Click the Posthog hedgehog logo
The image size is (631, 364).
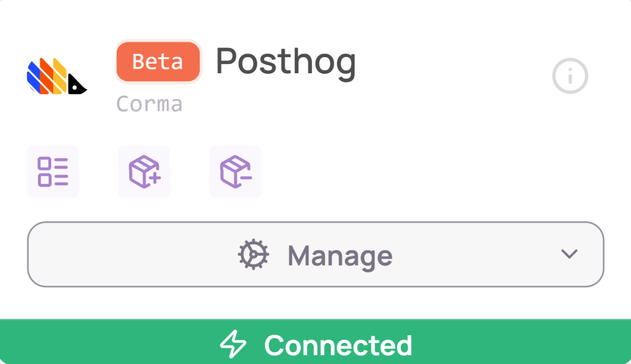(x=57, y=76)
